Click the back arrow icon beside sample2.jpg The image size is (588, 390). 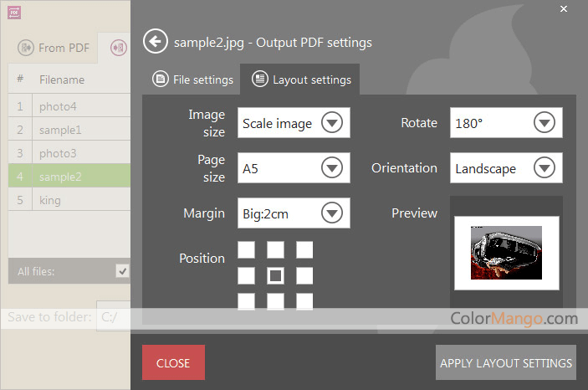[155, 42]
